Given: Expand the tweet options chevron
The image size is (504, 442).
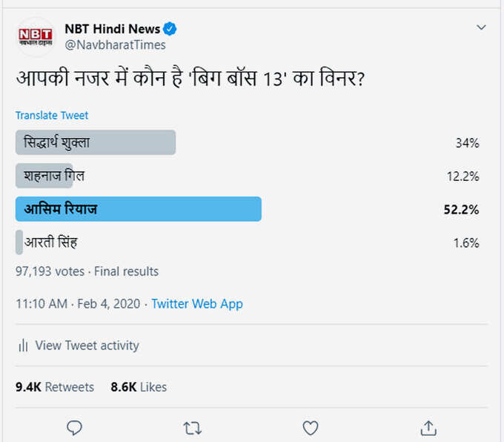Looking at the screenshot, I should tap(481, 27).
